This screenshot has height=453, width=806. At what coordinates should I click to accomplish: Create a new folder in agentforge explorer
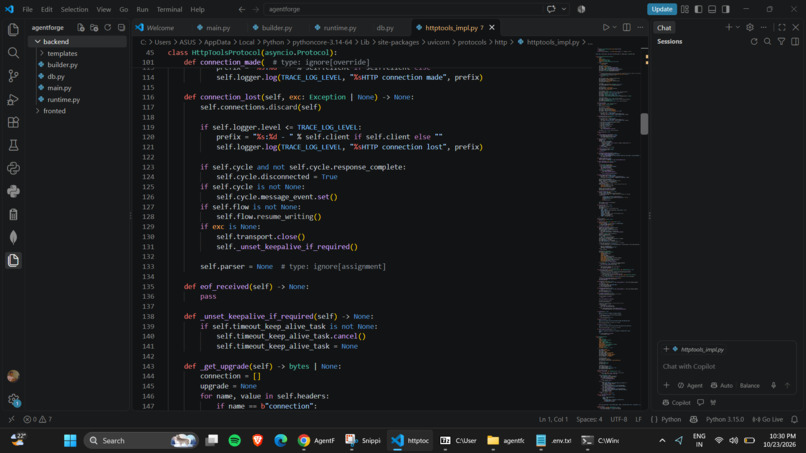click(94, 28)
